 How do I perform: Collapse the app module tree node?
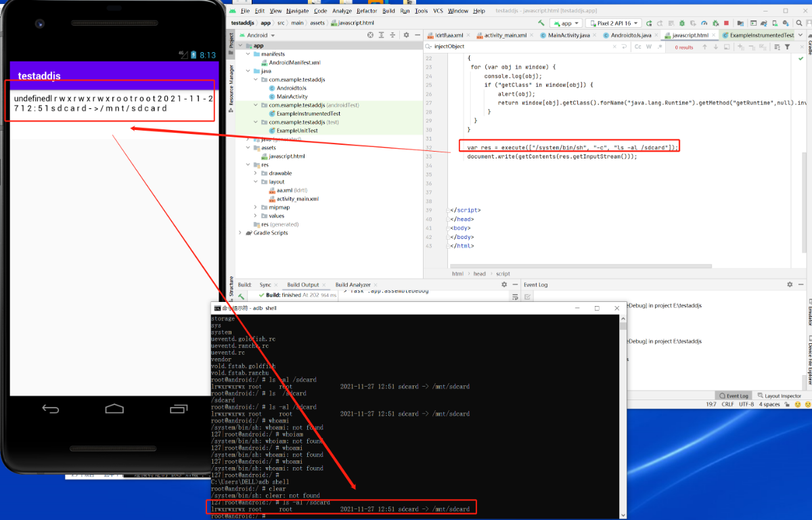(240, 45)
